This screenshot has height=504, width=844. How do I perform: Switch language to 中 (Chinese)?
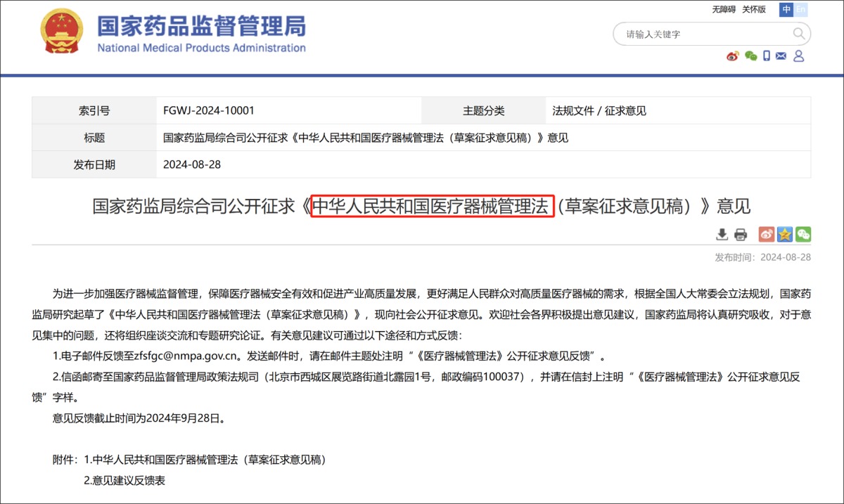pyautogui.click(x=786, y=9)
